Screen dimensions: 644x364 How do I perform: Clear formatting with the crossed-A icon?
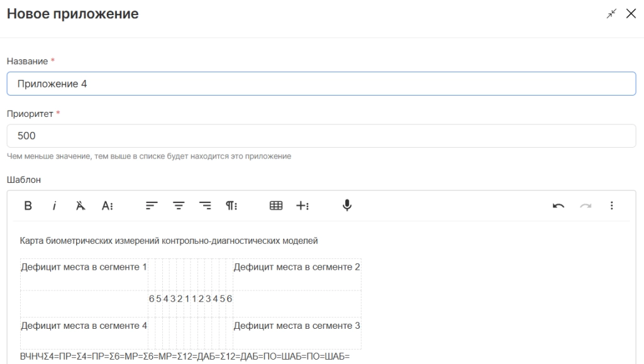80,206
